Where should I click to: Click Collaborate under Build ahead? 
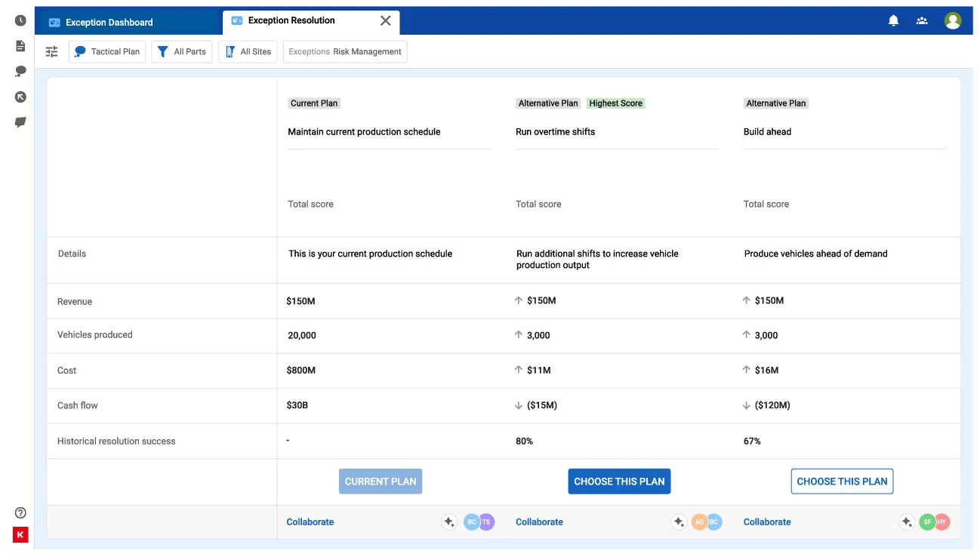pyautogui.click(x=767, y=522)
